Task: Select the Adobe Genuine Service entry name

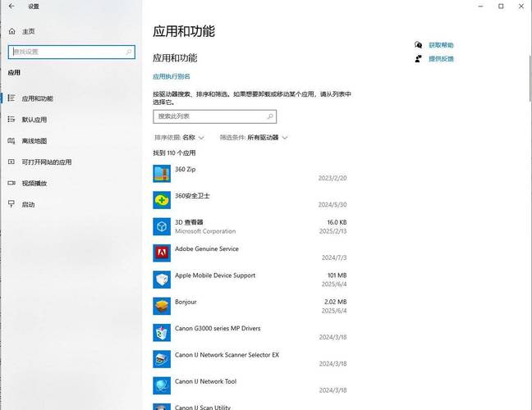Action: pyautogui.click(x=207, y=248)
